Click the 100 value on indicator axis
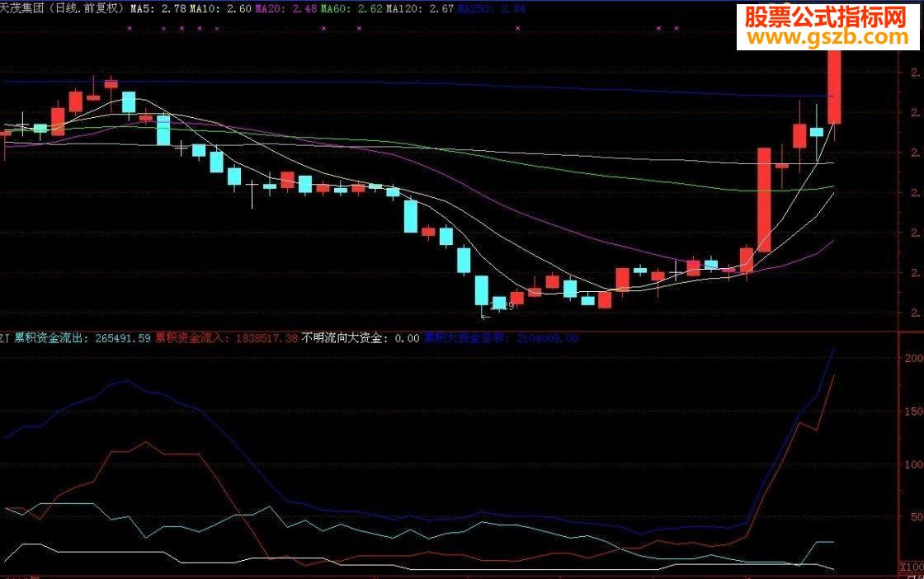924x579 pixels. (x=914, y=464)
